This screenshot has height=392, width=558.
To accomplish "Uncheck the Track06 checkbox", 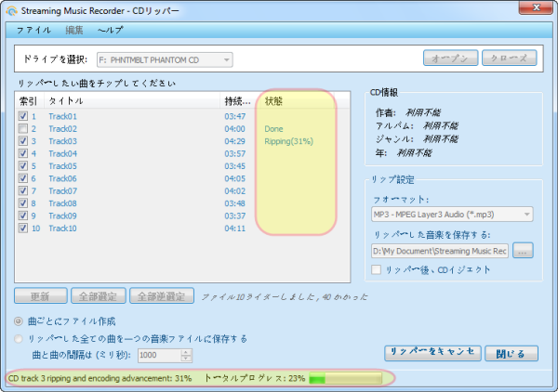I will 23,178.
